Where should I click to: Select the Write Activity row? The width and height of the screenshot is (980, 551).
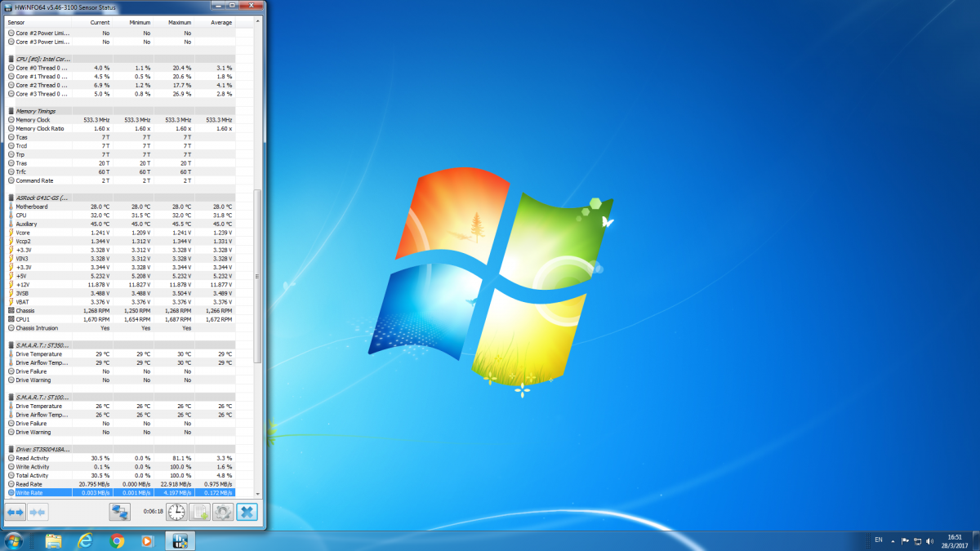point(120,467)
